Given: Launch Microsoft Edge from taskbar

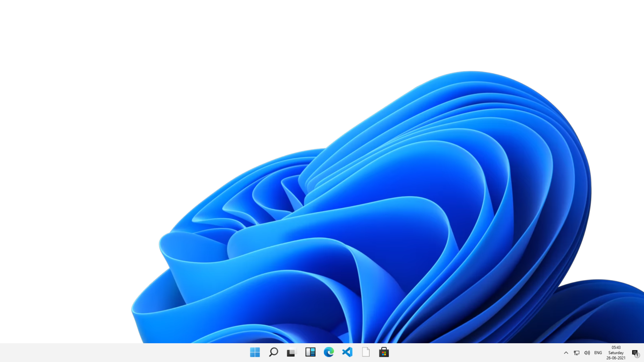Looking at the screenshot, I should pyautogui.click(x=329, y=352).
